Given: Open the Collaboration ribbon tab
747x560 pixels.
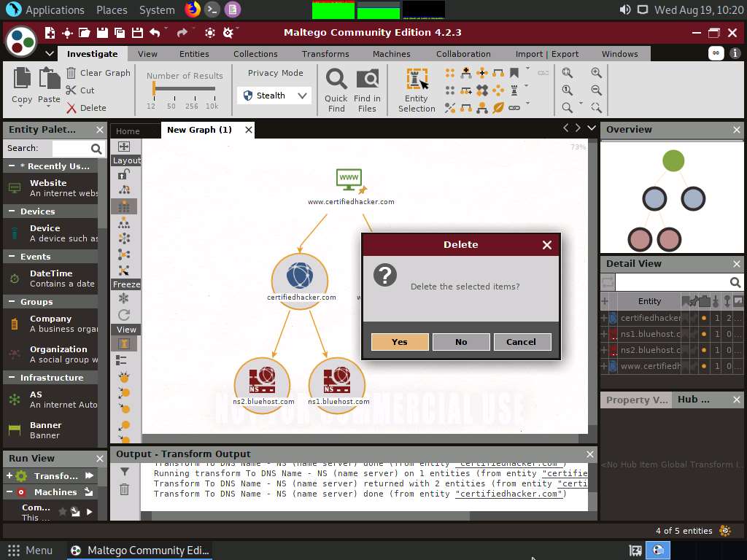Looking at the screenshot, I should (x=463, y=54).
